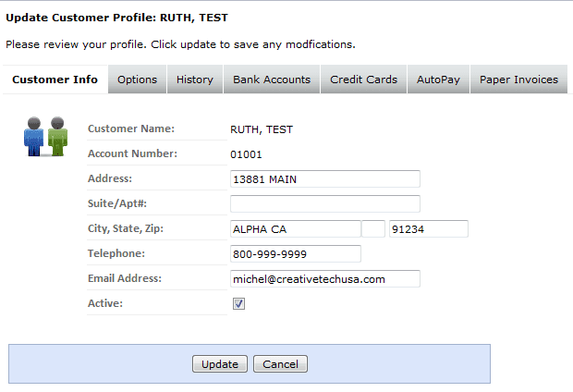Open the Paper Invoices tab

(x=518, y=80)
